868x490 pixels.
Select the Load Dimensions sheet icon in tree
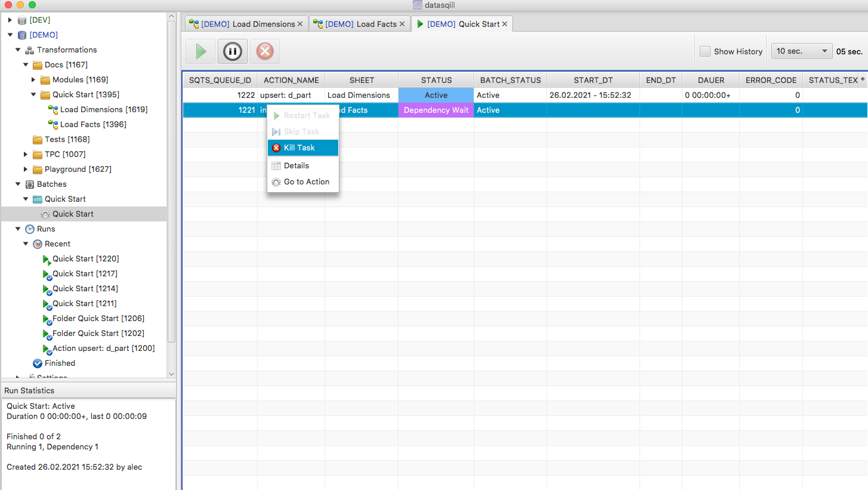point(52,110)
